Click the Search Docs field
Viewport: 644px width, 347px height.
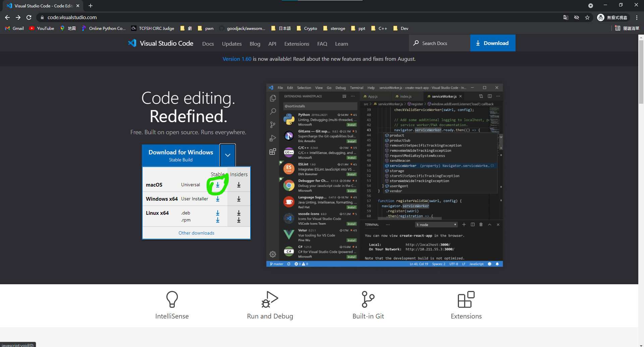coord(439,43)
